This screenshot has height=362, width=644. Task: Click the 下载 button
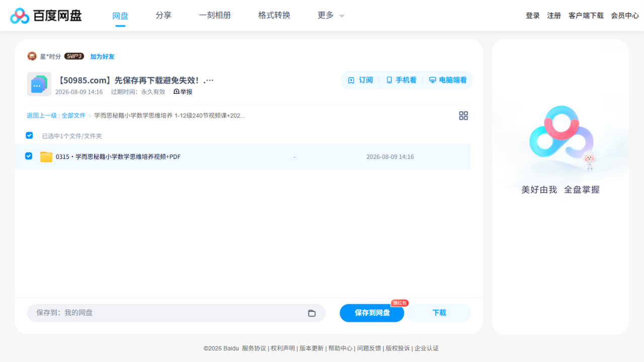click(439, 313)
